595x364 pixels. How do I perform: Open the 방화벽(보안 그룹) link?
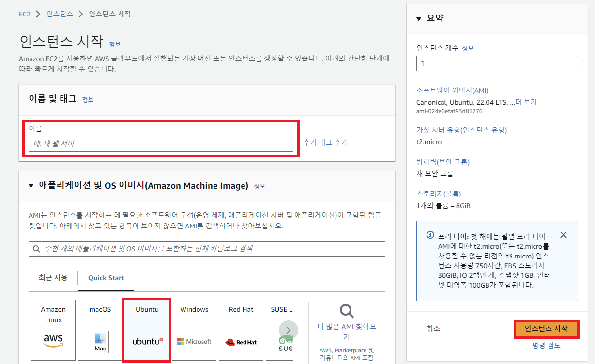point(443,162)
